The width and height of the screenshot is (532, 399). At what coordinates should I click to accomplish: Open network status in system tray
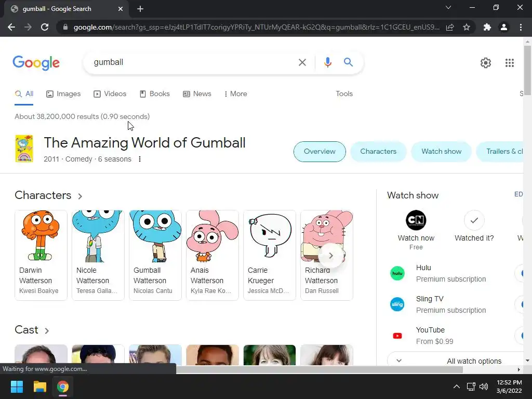[x=471, y=387]
